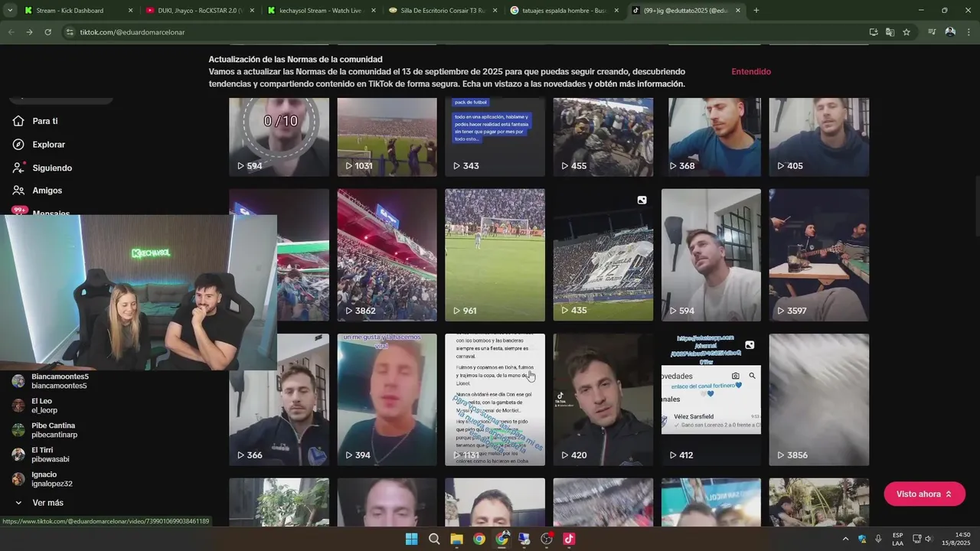Switch to DUKI, Jhayco RoCKSTAR 2.0 tab

[x=199, y=11]
